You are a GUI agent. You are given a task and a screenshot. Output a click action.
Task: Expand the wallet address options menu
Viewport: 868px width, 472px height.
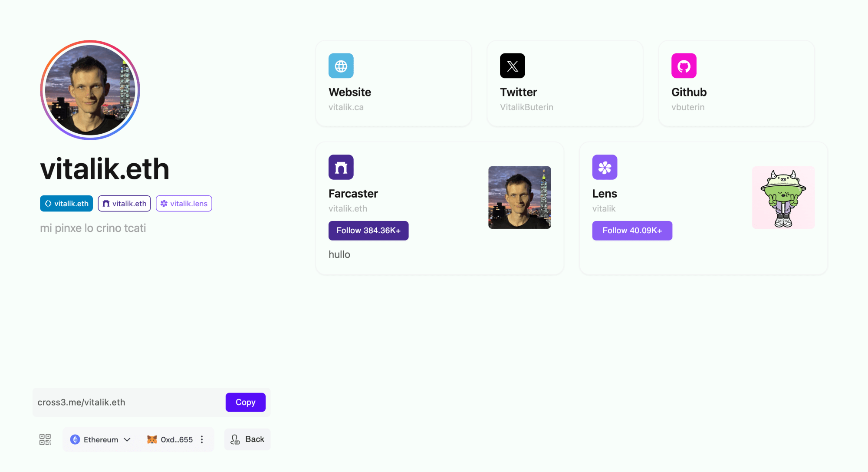point(202,439)
